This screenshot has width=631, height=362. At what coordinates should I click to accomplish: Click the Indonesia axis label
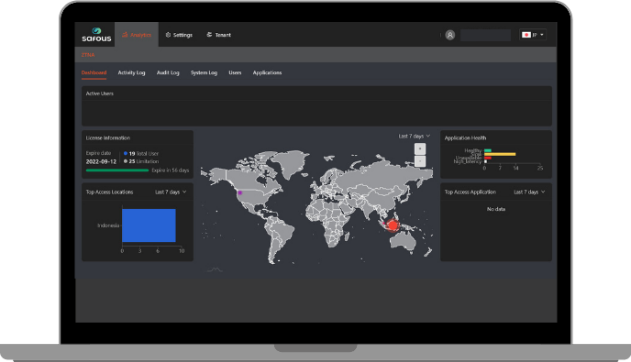pos(108,225)
